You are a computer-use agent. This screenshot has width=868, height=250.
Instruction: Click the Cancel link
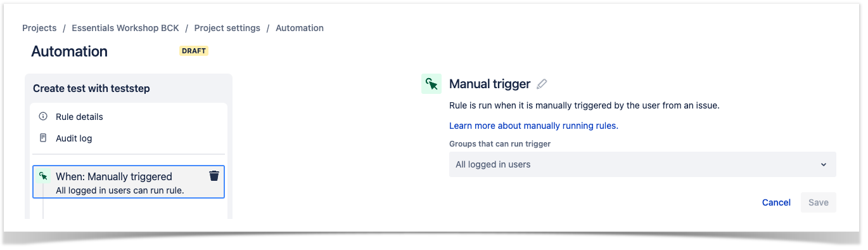(776, 202)
